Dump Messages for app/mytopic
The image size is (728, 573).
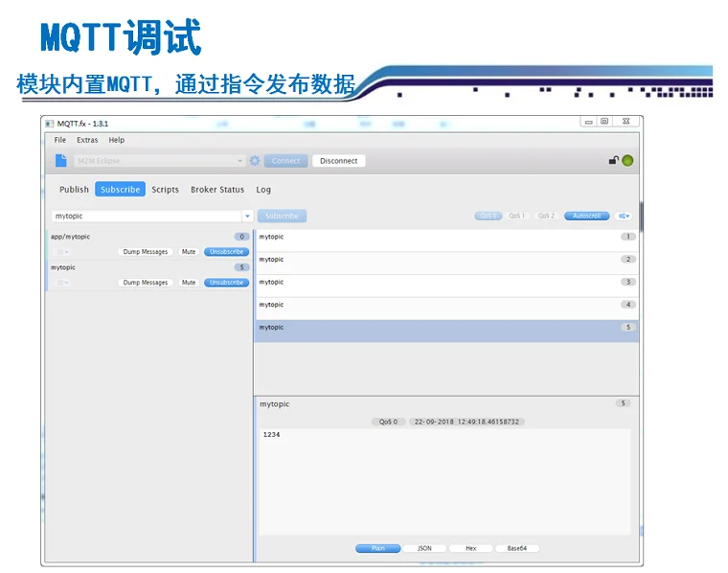146,252
